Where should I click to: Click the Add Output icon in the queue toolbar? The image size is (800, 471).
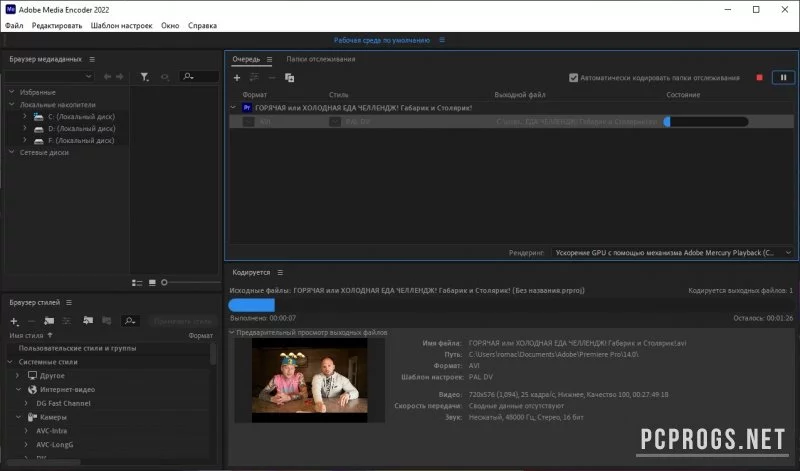(x=254, y=78)
